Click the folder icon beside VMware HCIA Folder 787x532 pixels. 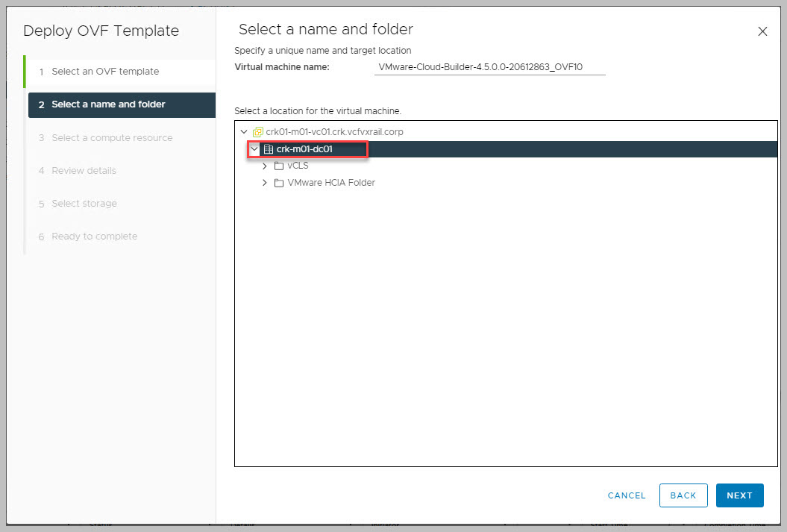(279, 184)
